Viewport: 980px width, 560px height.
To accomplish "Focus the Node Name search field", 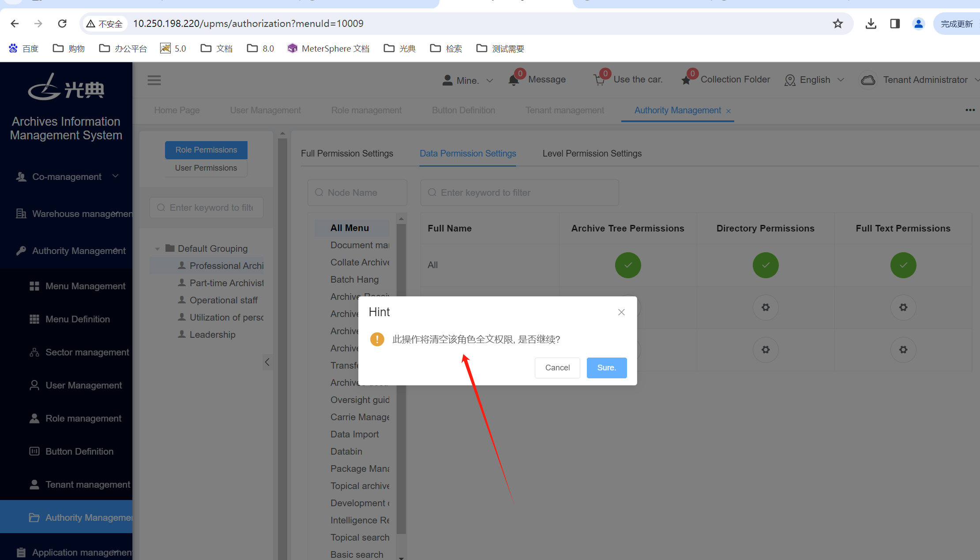I will (357, 193).
